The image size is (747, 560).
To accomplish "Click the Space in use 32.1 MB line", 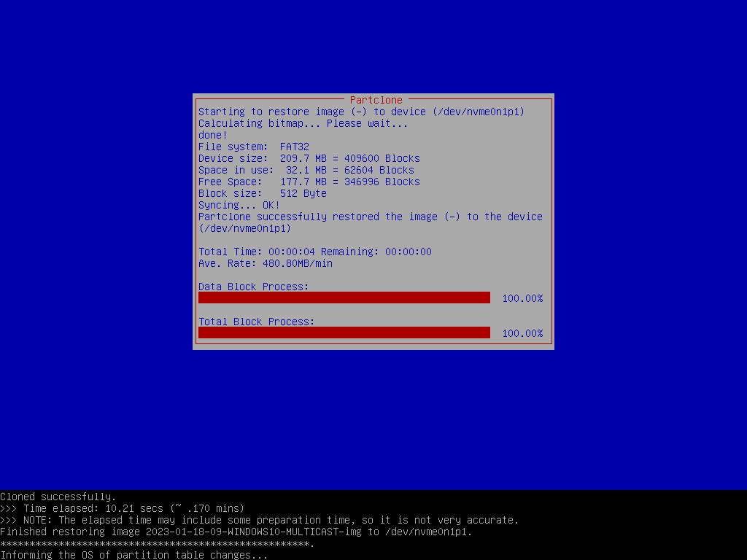I will point(306,170).
